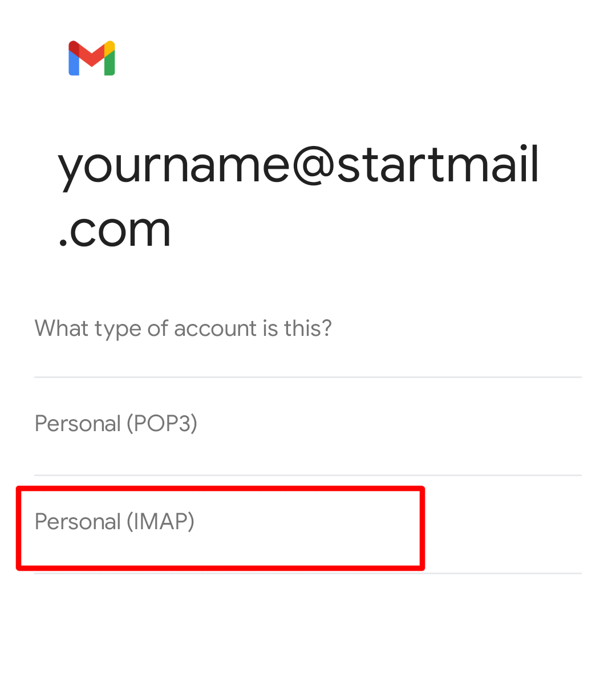Pick the option highlighted with the red box
Screen dimensions: 616x698
220,527
